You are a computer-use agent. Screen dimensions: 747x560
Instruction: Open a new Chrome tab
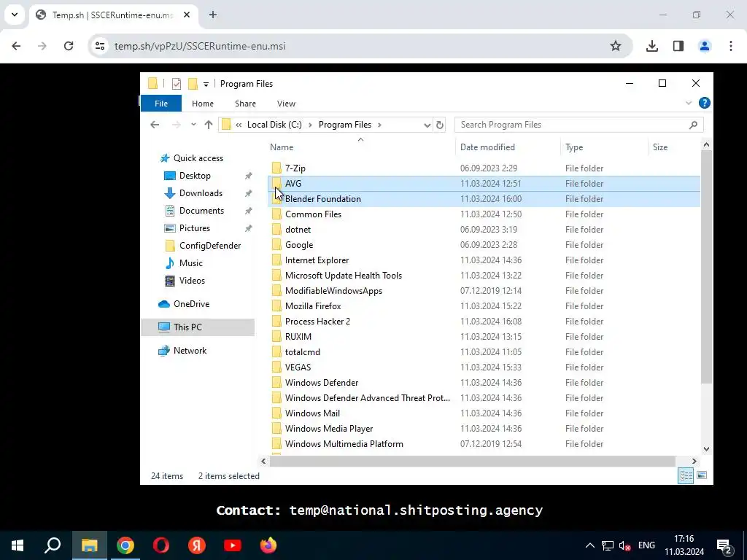[213, 15]
